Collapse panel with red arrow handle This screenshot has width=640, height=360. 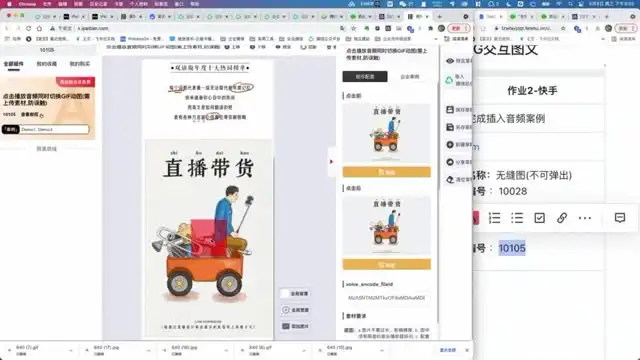tap(331, 162)
